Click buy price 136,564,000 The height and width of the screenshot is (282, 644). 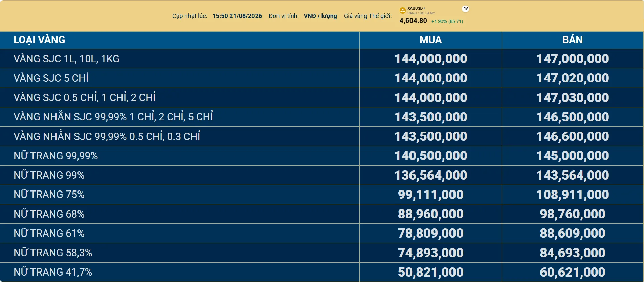click(x=431, y=175)
